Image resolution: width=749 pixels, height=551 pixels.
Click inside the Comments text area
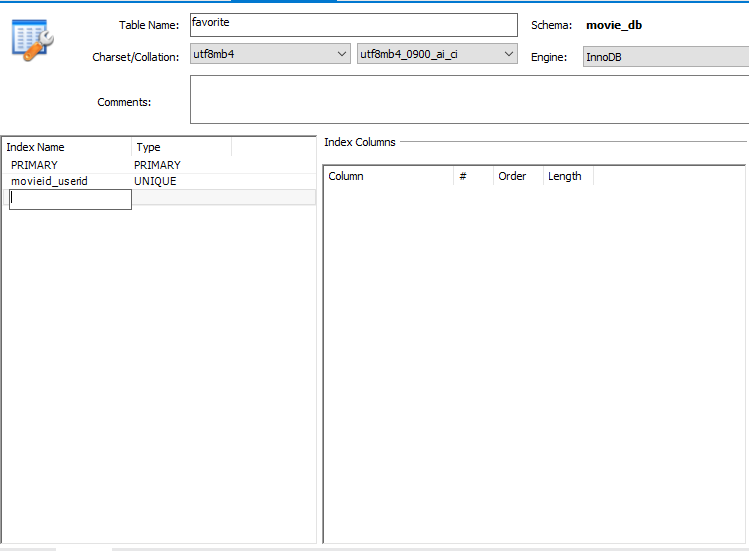pyautogui.click(x=469, y=99)
